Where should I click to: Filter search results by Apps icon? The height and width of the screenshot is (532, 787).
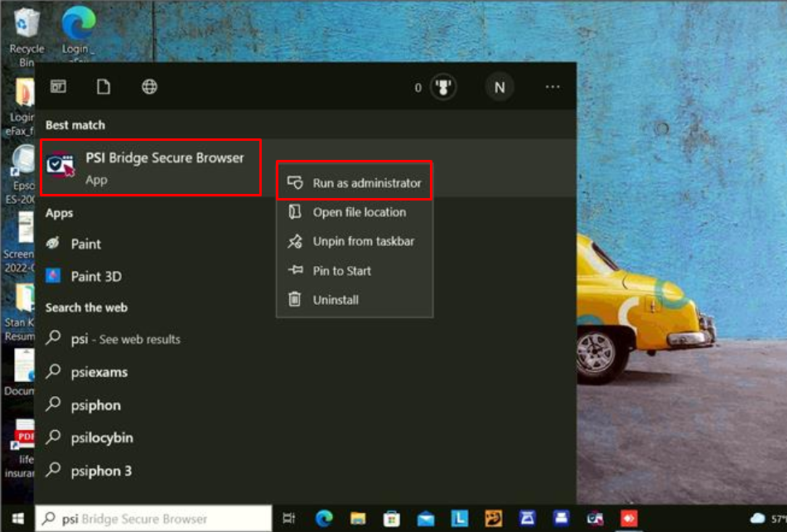pyautogui.click(x=58, y=87)
